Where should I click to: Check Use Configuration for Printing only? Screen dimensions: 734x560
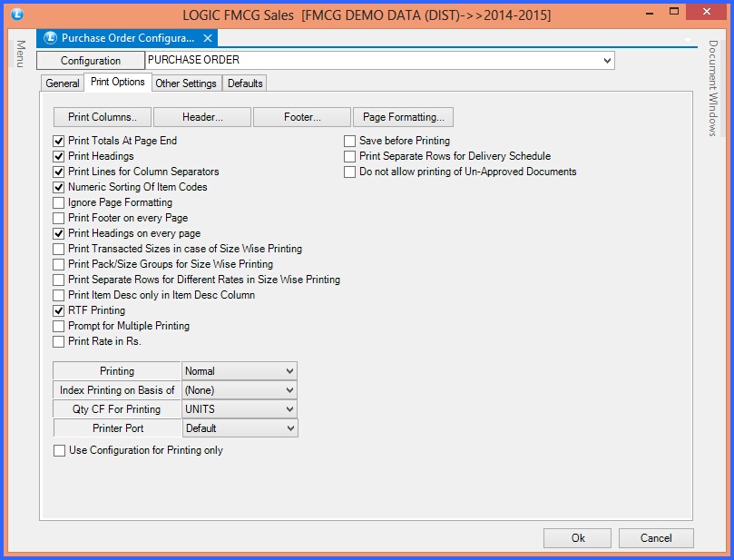pos(60,450)
